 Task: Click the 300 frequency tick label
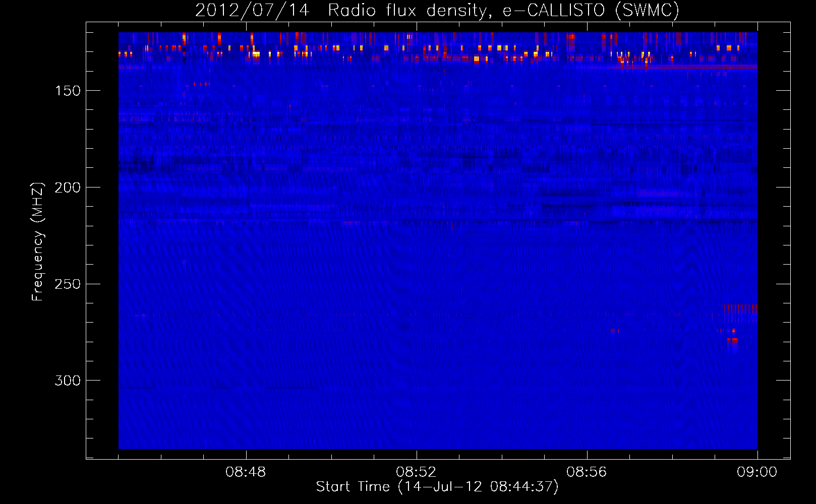click(x=68, y=381)
